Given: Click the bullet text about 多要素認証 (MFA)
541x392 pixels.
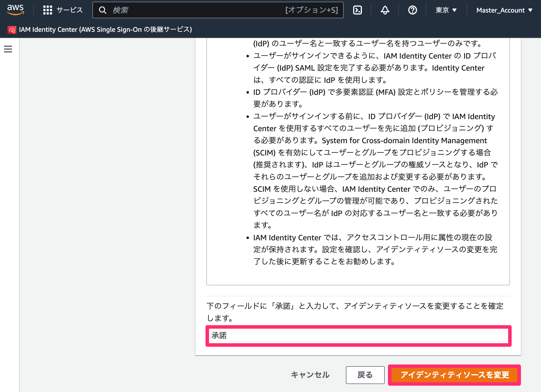Looking at the screenshot, I should pos(375,98).
